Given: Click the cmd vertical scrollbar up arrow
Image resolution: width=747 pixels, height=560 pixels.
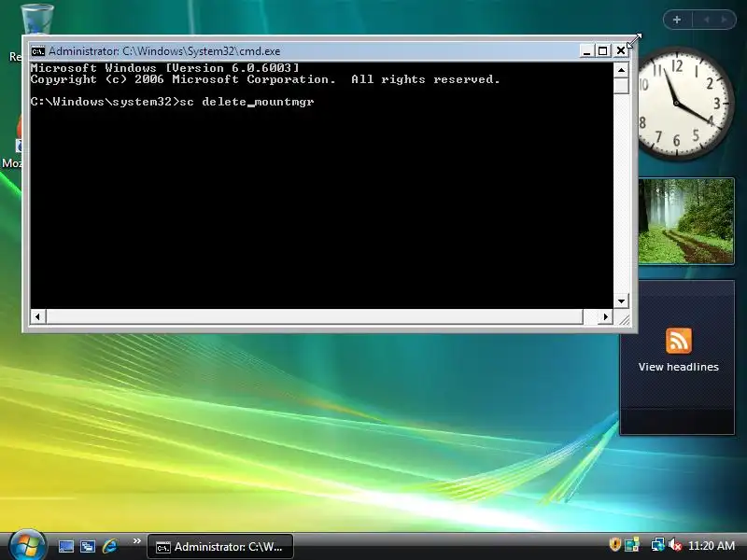Looking at the screenshot, I should 621,71.
